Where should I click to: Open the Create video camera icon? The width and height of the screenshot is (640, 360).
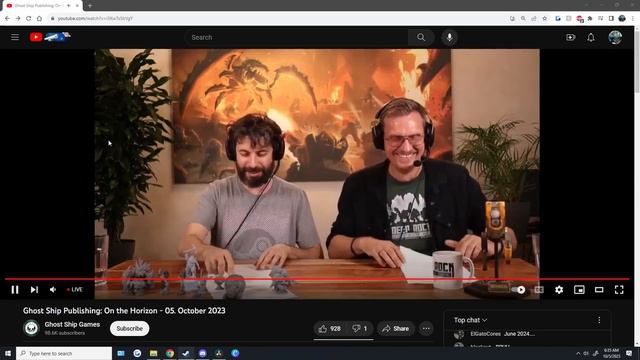click(571, 37)
